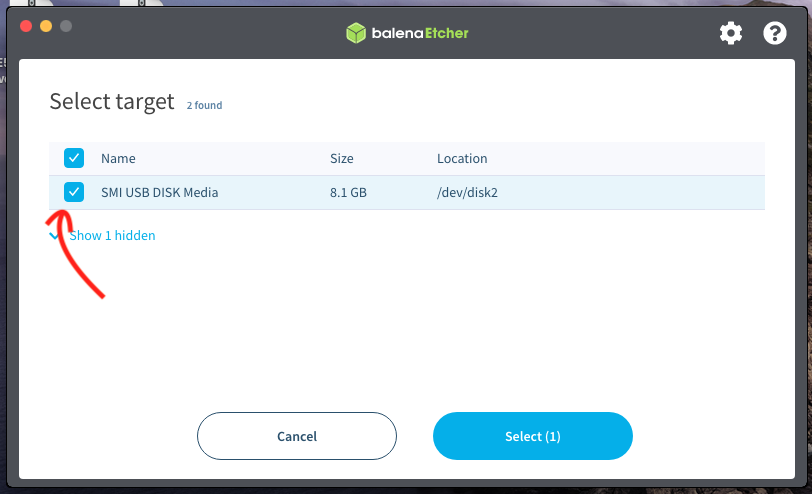Click the Show 1 hidden link
This screenshot has height=494, width=812.
coord(112,236)
